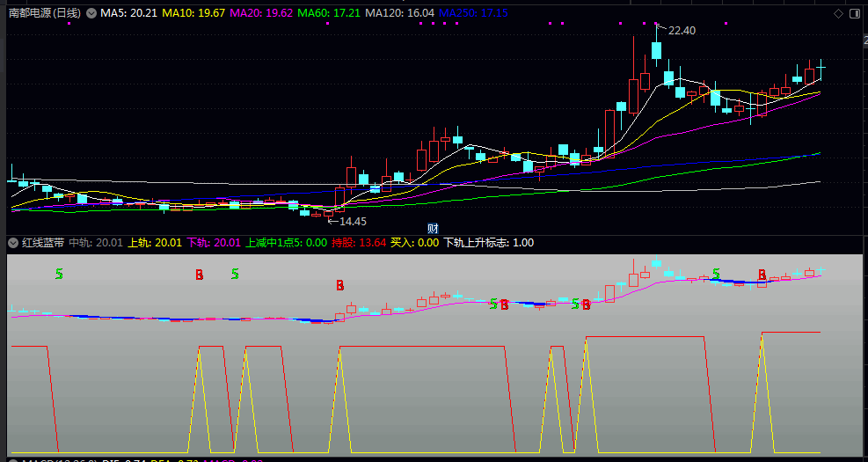Open the dropdown next to 南都电源 (日线)
868x462 pixels.
91,13
